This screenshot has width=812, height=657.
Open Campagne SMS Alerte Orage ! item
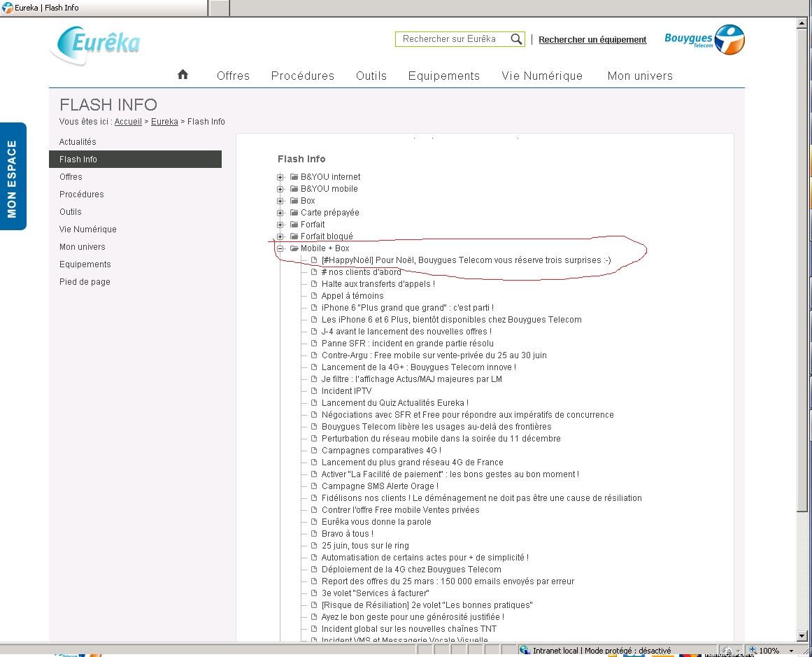coord(380,486)
